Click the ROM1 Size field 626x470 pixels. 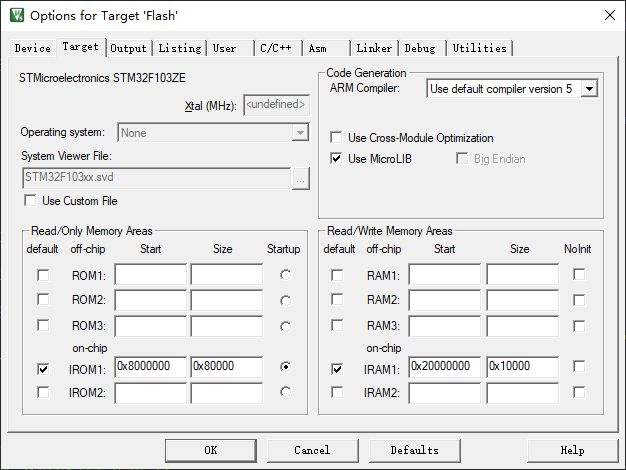[x=227, y=274]
